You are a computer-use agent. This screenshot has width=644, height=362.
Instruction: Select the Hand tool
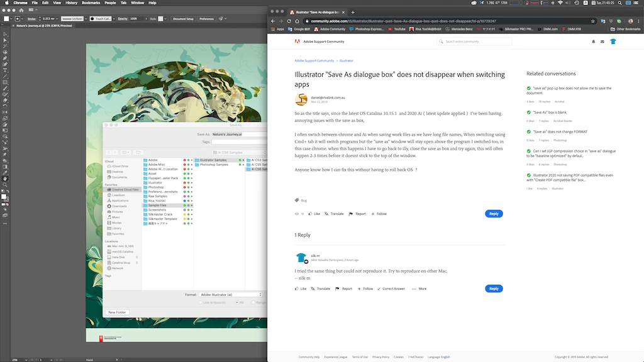5,179
